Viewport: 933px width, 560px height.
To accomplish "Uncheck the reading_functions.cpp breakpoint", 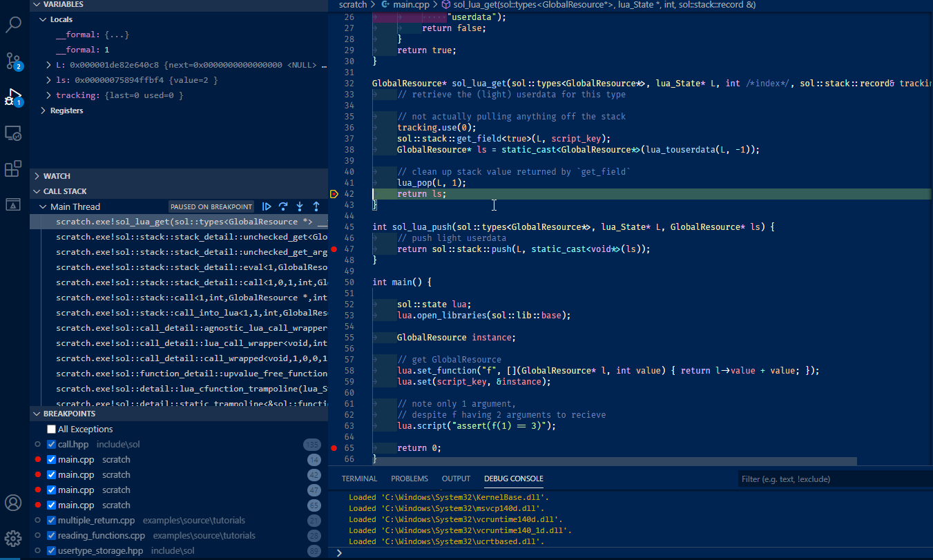I will pos(50,535).
